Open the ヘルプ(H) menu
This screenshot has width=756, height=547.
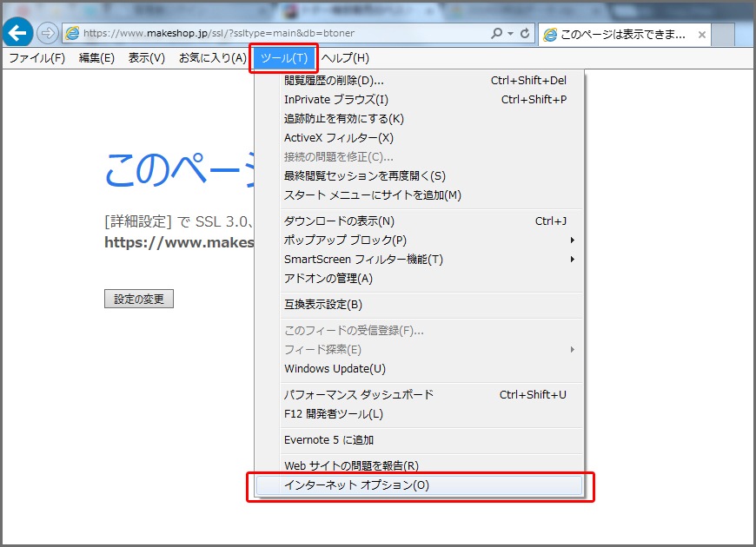click(x=345, y=58)
